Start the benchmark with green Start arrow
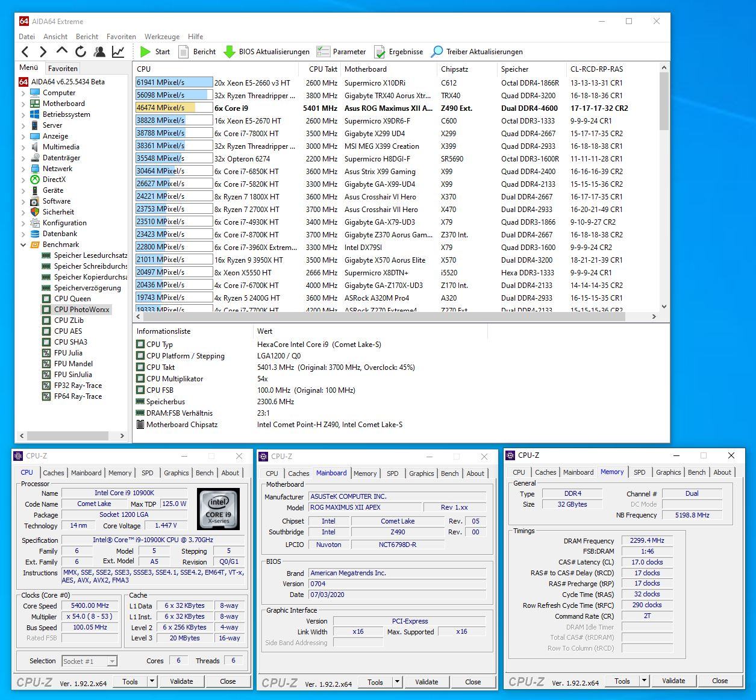 click(x=155, y=52)
